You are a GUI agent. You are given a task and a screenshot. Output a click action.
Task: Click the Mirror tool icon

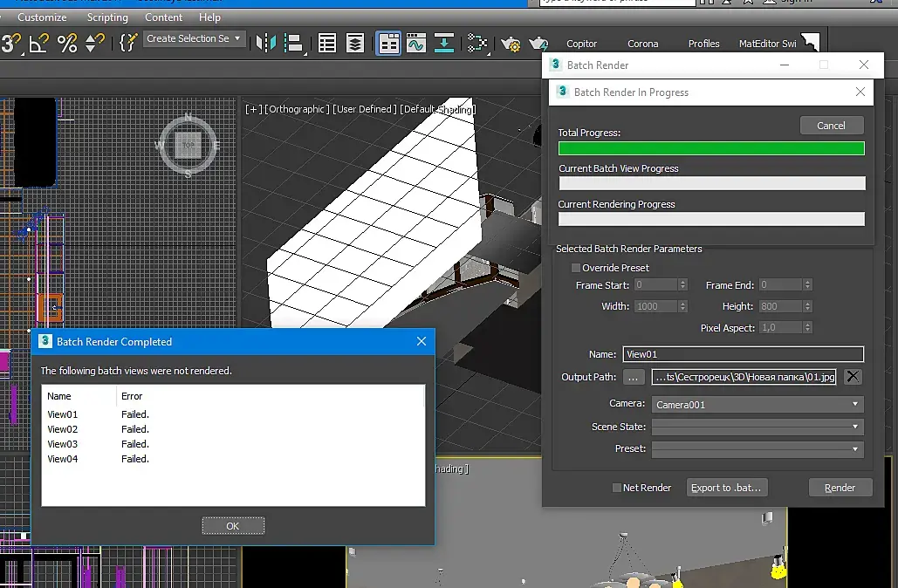(266, 43)
